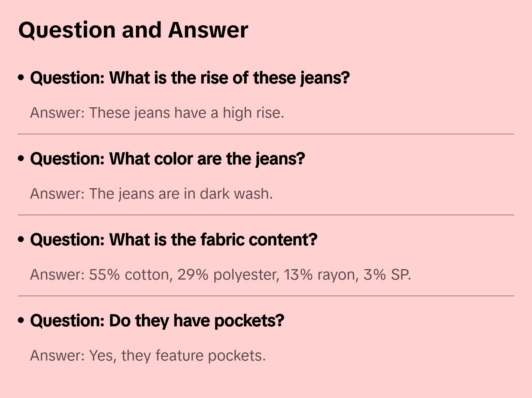Click the answer 'Yes, they feature pockets.'
Viewport: 532px width, 398px height.
(148, 356)
